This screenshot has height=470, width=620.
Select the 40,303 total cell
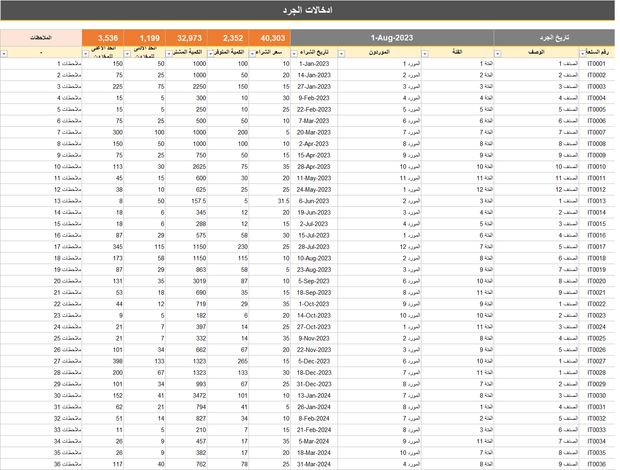pos(270,38)
